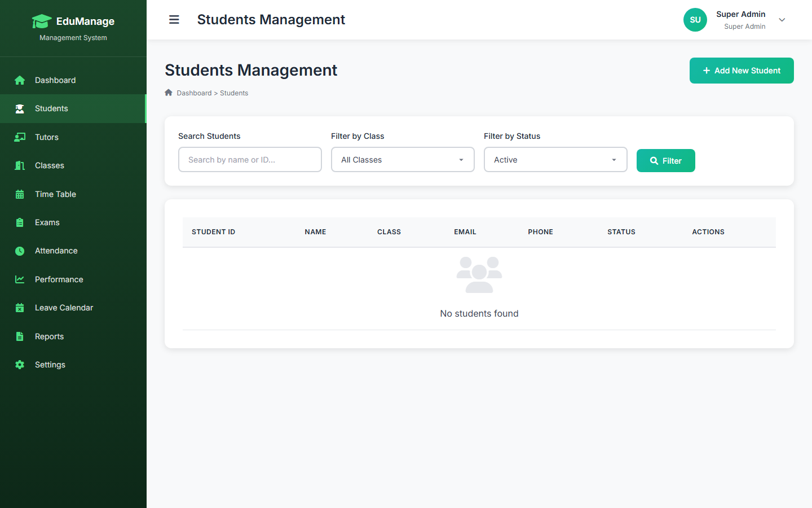812x508 pixels.
Task: Click the Students breadcrumb text
Action: click(234, 93)
